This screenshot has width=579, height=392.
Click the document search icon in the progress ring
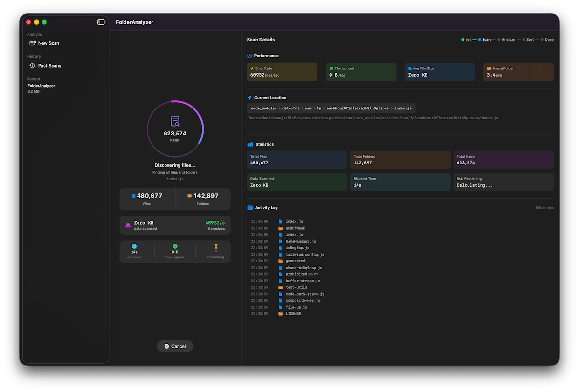[175, 122]
